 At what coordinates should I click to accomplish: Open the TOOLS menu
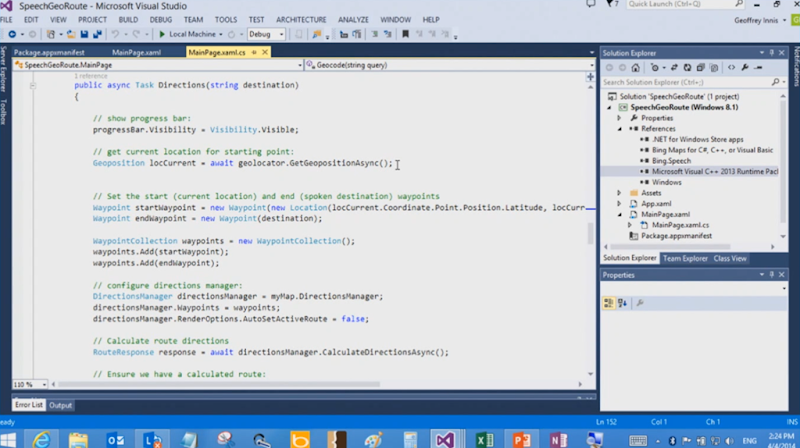point(226,20)
